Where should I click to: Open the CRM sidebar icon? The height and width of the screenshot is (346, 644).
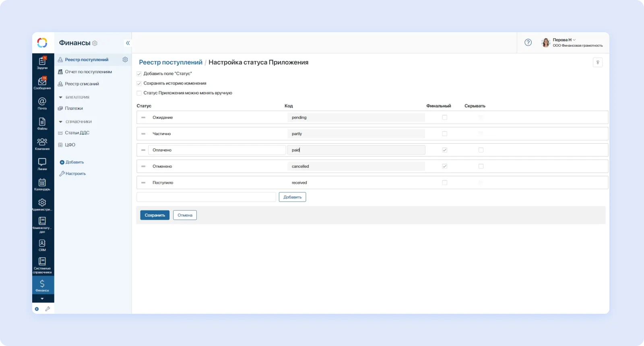(x=42, y=245)
